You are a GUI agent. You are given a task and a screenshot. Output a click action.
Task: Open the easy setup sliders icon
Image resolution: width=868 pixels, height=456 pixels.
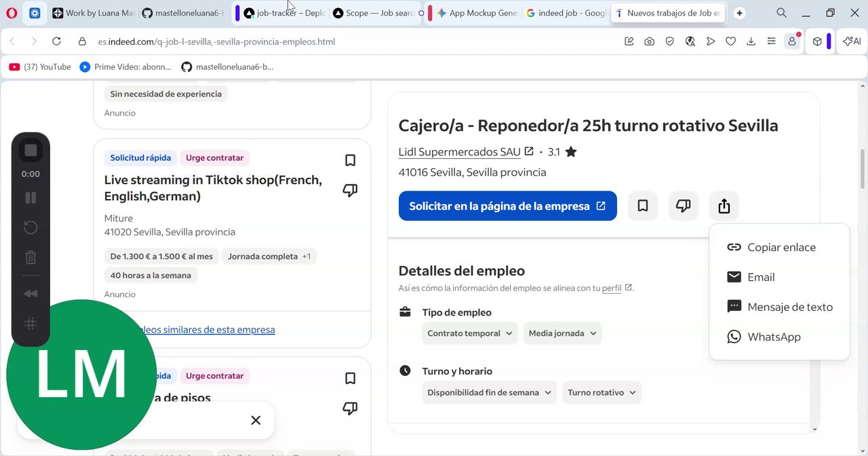pos(772,41)
